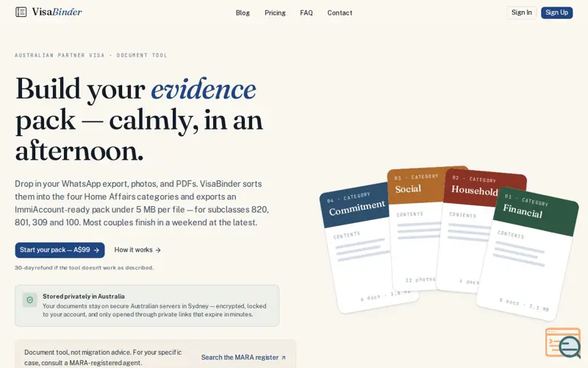Follow the How it works link
588x368 pixels.
click(137, 250)
